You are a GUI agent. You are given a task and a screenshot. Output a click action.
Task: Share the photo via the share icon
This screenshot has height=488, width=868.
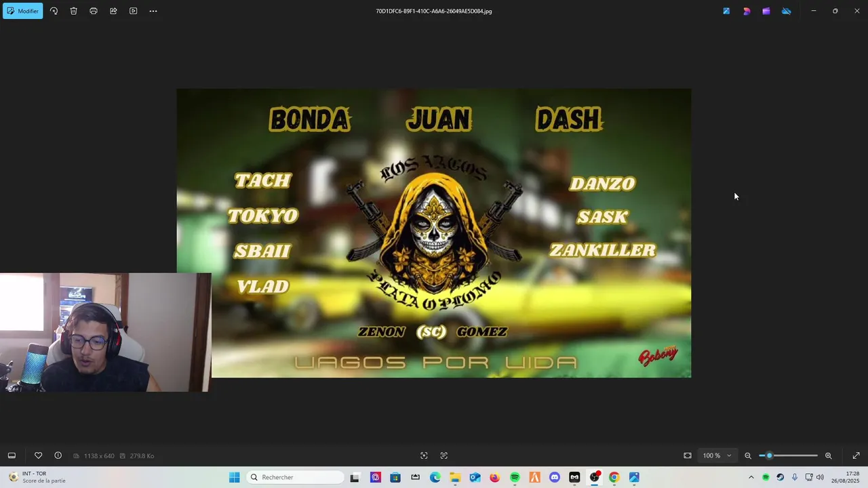[x=113, y=11]
